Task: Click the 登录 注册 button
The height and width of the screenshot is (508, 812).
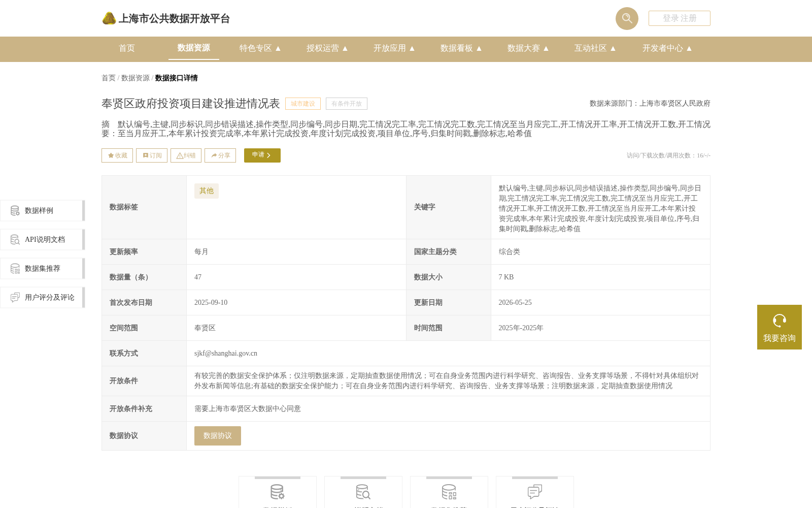Action: coord(680,18)
